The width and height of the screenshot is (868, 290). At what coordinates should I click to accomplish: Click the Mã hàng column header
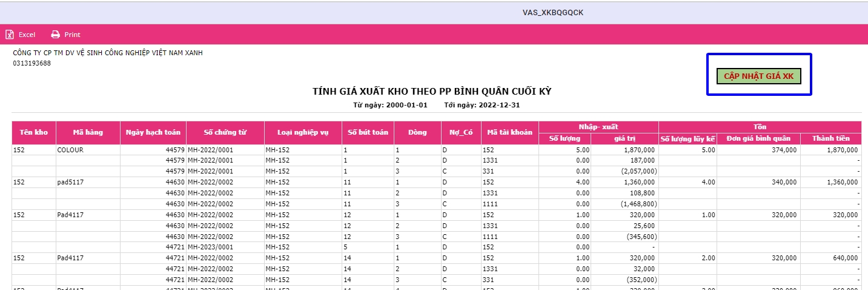[x=88, y=132]
